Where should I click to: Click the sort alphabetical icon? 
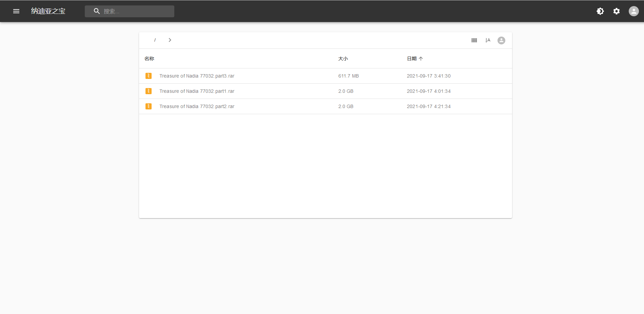488,40
